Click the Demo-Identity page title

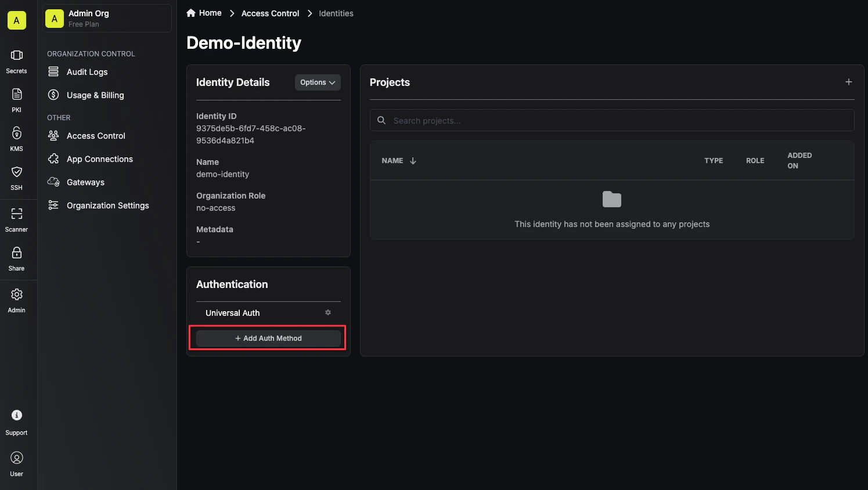click(244, 43)
